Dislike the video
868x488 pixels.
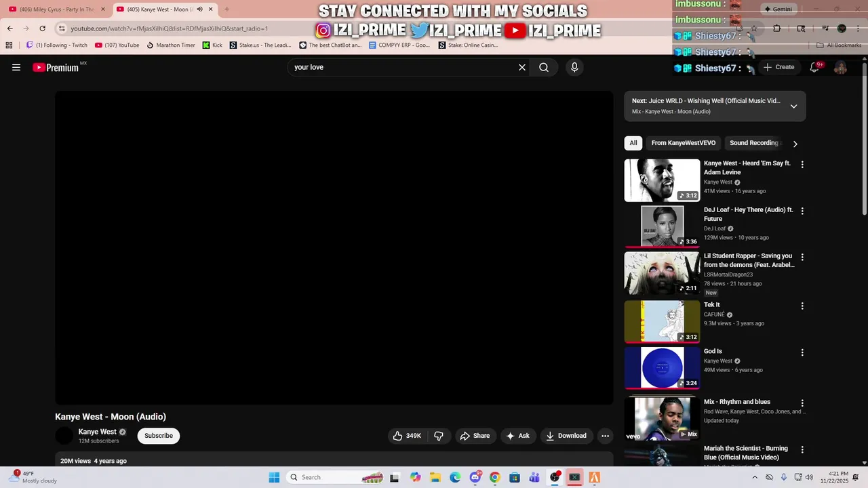(439, 436)
